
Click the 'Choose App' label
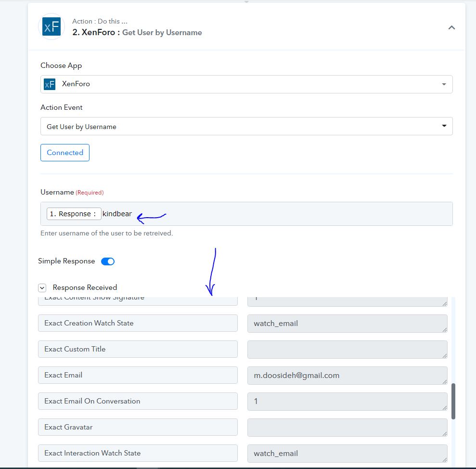pyautogui.click(x=61, y=65)
